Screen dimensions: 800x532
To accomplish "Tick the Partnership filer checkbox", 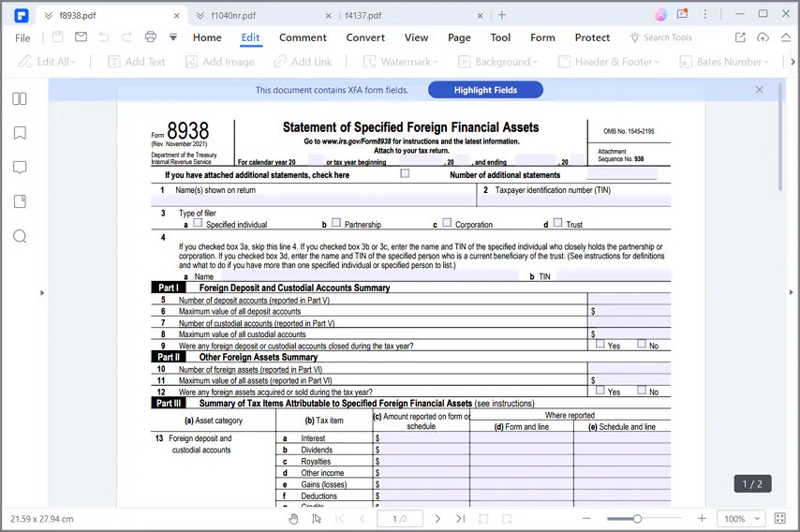I will click(335, 223).
